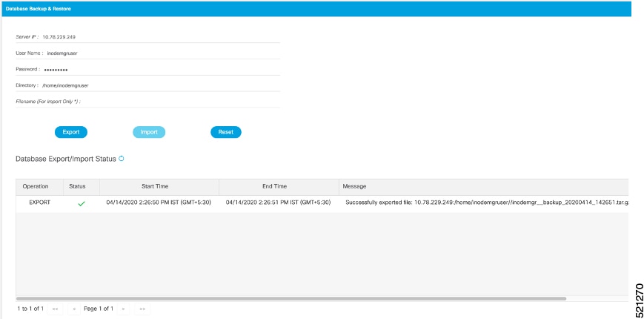Click the Import button

point(149,132)
